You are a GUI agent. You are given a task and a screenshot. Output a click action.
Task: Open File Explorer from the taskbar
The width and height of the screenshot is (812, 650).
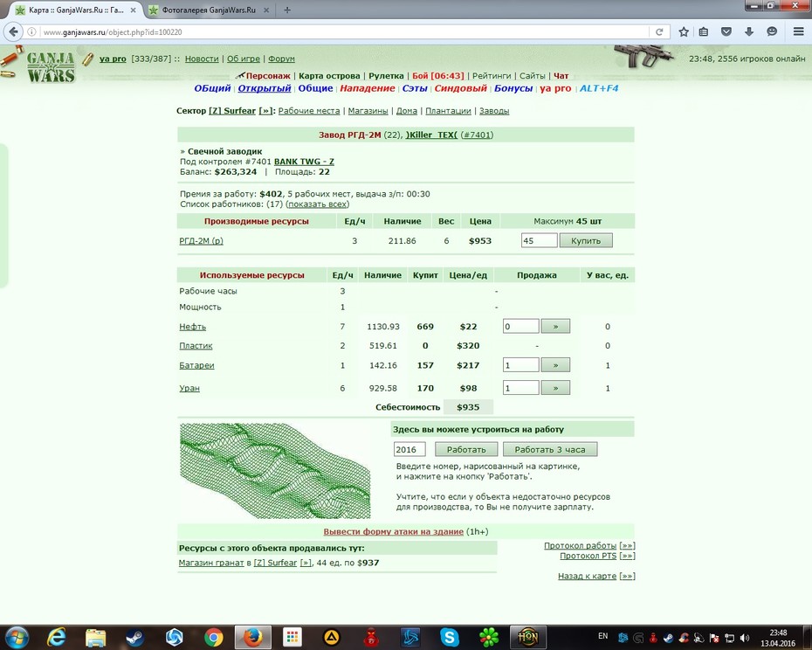pos(96,638)
